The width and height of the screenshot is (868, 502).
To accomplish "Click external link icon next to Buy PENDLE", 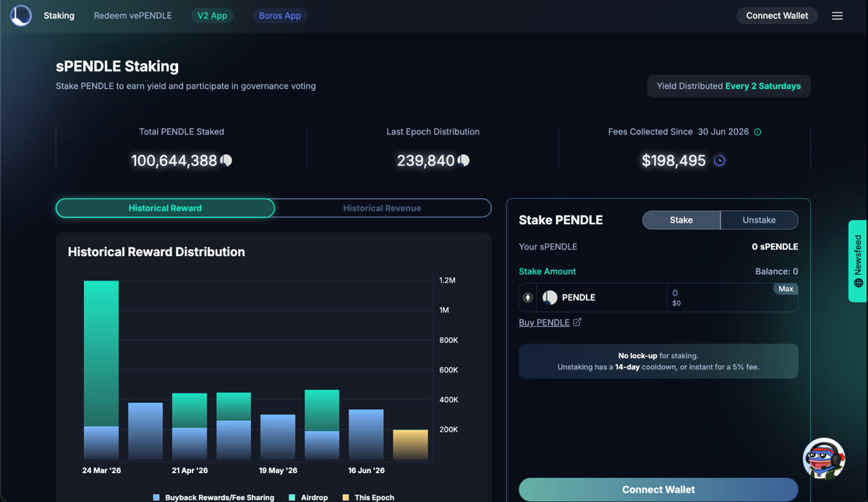I will coord(577,323).
